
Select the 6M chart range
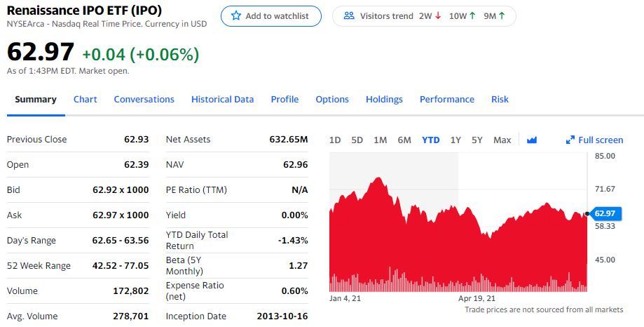pyautogui.click(x=404, y=140)
